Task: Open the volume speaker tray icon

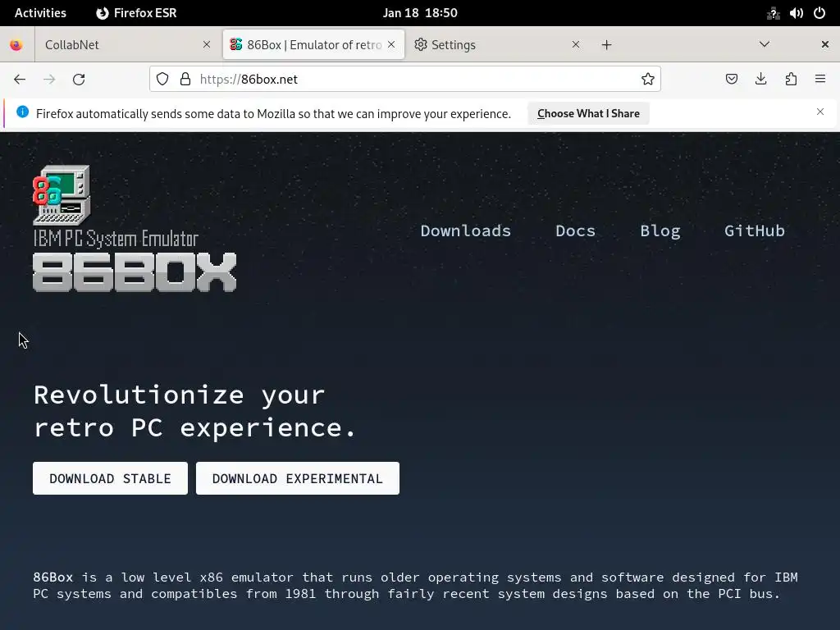Action: [x=796, y=13]
